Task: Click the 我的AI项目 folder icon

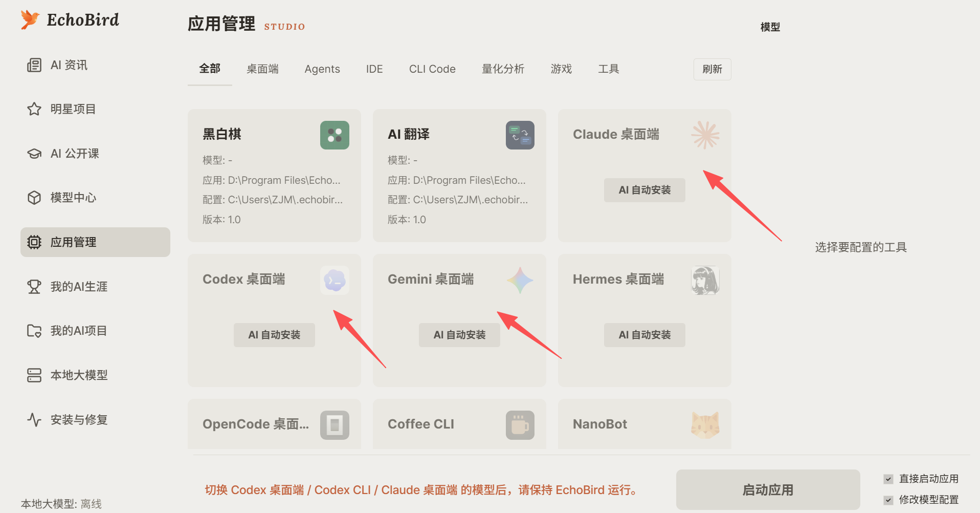Action: coord(34,331)
